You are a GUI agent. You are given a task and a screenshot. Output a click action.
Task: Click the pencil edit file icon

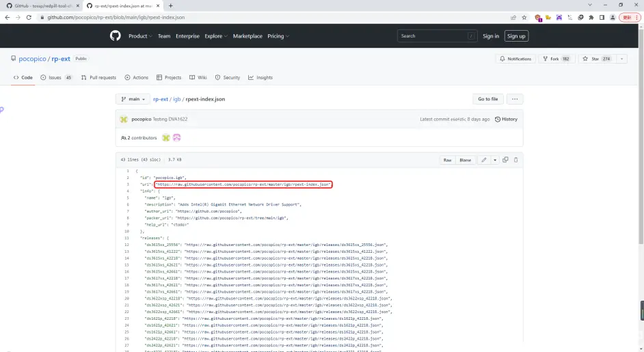pos(483,160)
